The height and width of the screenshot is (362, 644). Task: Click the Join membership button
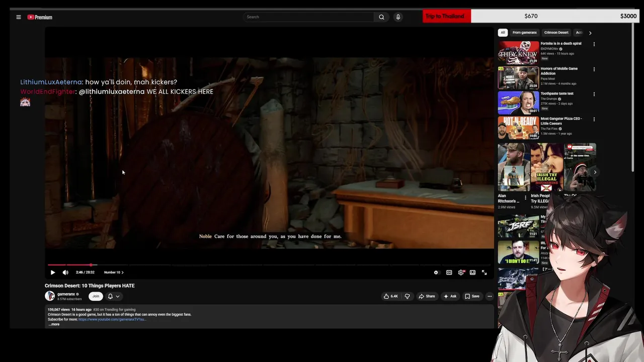96,296
